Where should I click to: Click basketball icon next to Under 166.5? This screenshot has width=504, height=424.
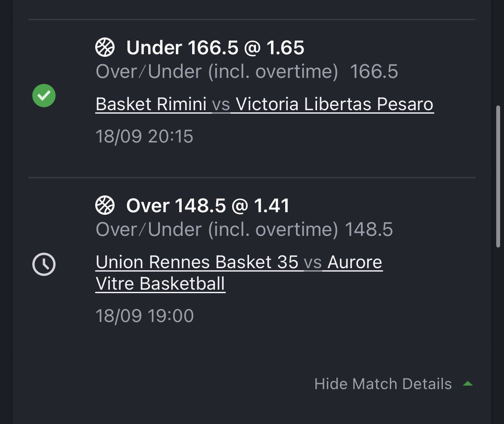point(105,47)
